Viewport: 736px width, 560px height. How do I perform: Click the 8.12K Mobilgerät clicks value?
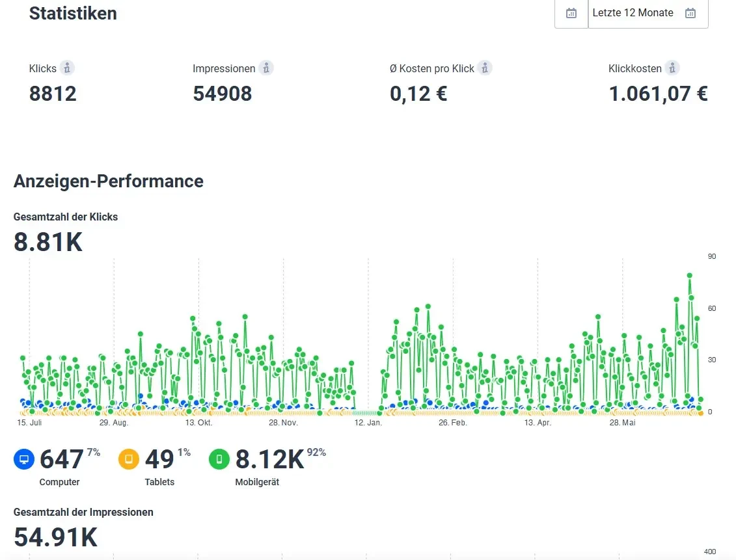point(269,459)
